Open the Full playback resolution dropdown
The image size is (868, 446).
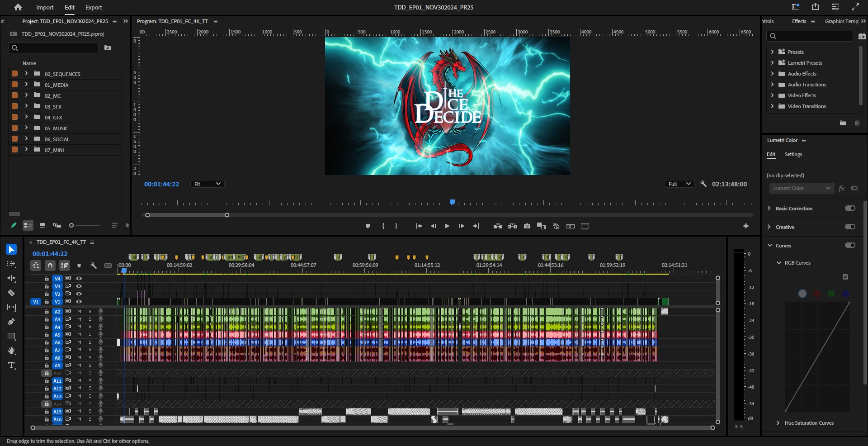[x=679, y=184]
